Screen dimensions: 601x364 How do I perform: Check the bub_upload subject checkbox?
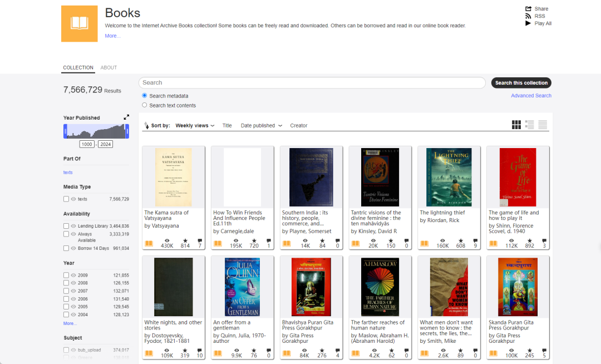point(66,350)
